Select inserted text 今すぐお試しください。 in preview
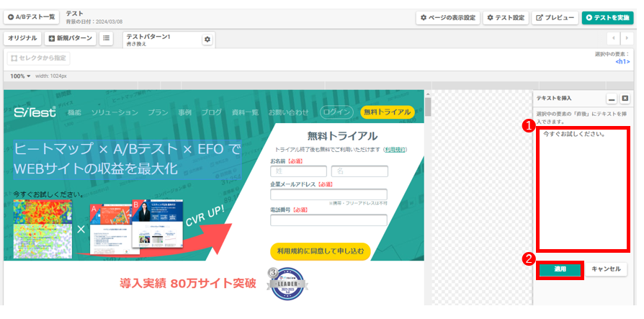 click(x=48, y=194)
